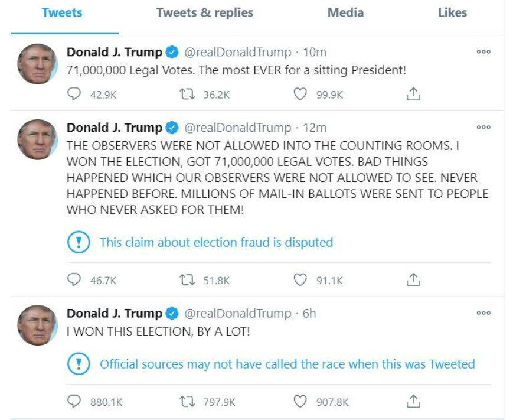Image resolution: width=513 pixels, height=420 pixels.
Task: Reply to the I WON THIS ELECTION tweet
Action: pyautogui.click(x=74, y=402)
